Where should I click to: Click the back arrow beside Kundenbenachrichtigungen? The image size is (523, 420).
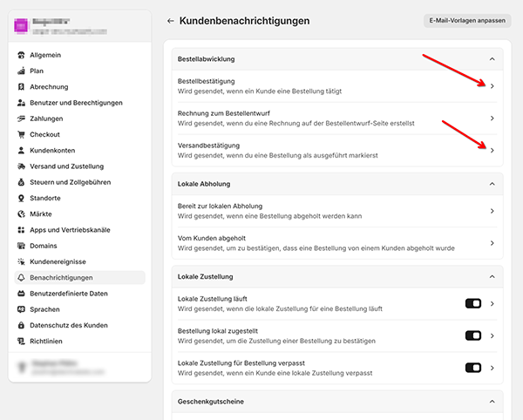[171, 20]
